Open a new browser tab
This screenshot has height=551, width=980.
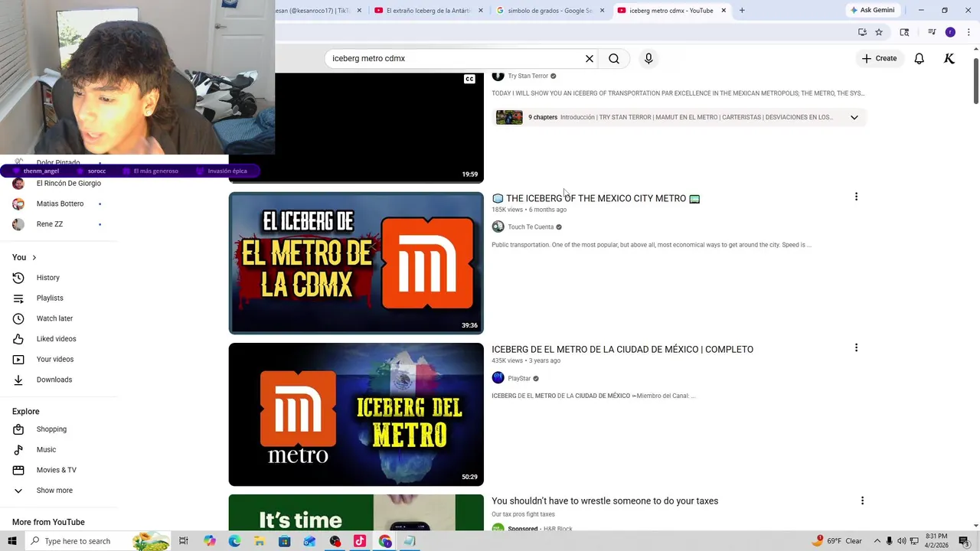point(742,11)
